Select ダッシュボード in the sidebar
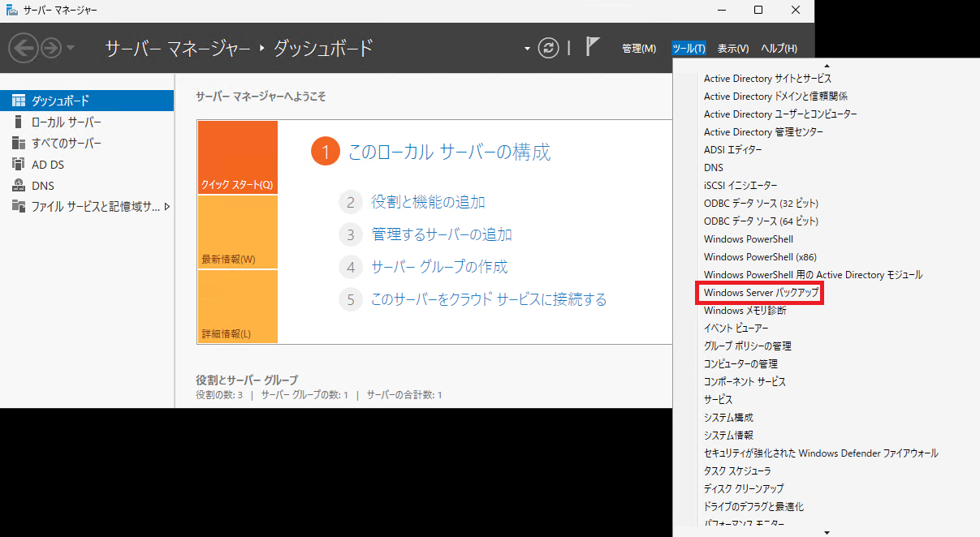Viewport: 980px width, 537px height. pos(87,101)
